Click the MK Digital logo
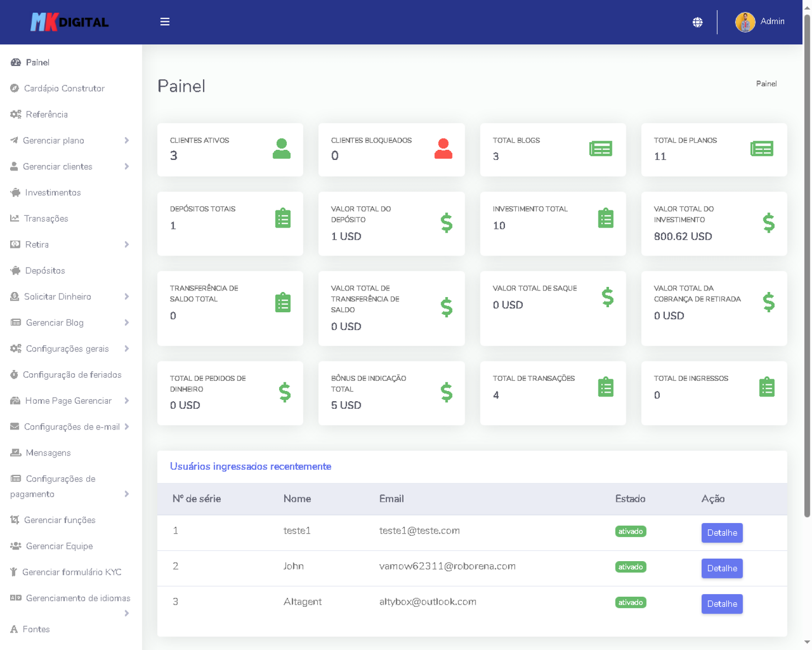 70,22
